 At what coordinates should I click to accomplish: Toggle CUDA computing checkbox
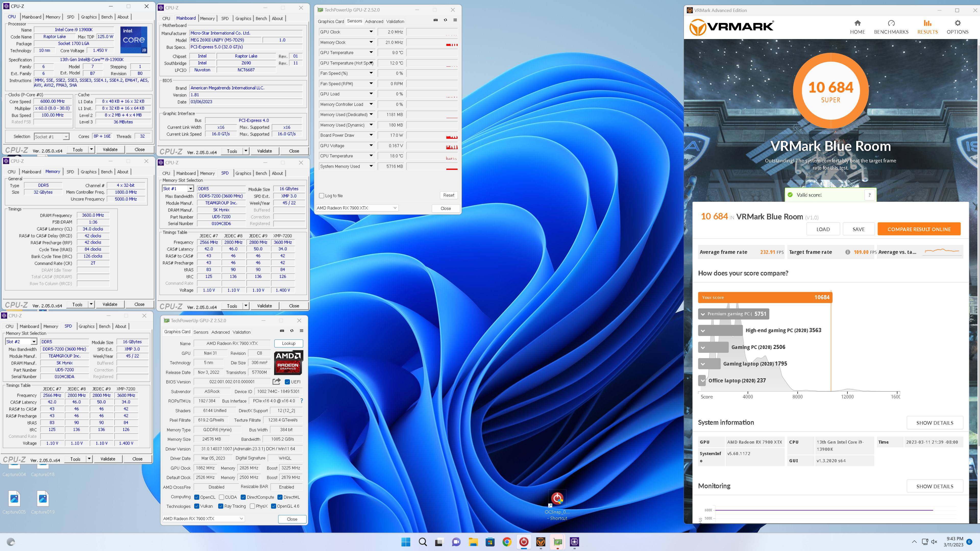pos(222,497)
